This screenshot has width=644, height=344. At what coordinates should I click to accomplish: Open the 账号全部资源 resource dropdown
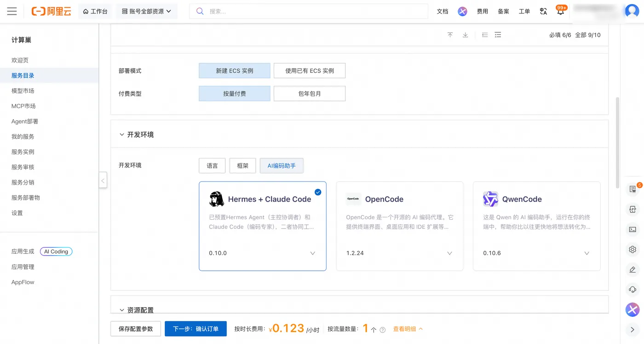pyautogui.click(x=147, y=12)
